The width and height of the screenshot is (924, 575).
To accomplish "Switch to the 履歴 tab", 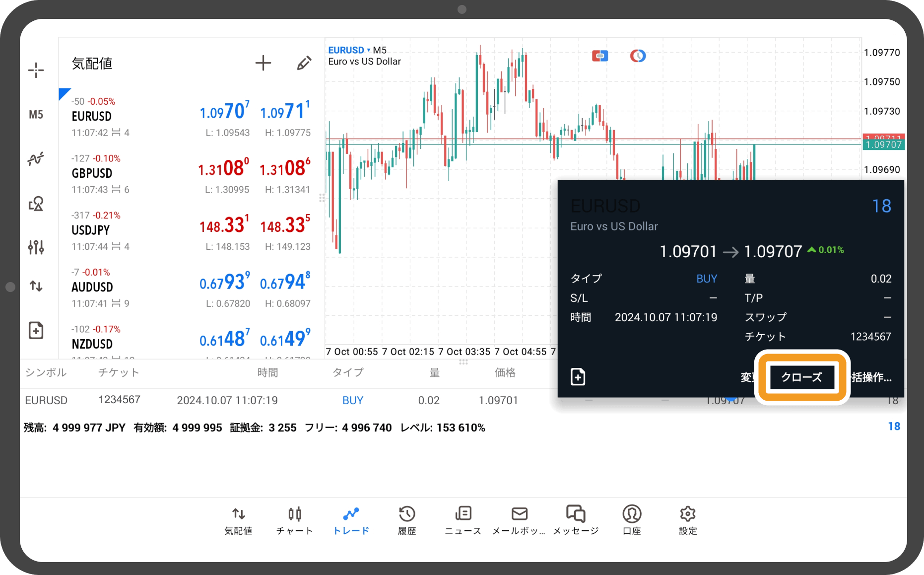I will [x=407, y=520].
